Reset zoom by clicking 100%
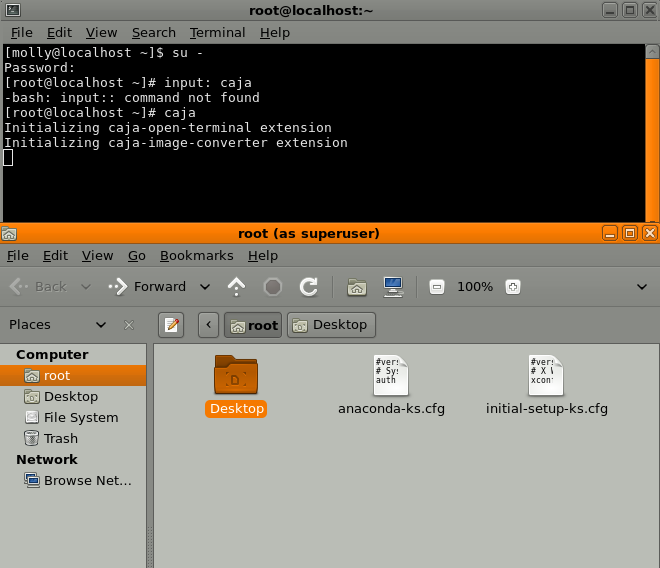This screenshot has height=568, width=660. (x=475, y=287)
